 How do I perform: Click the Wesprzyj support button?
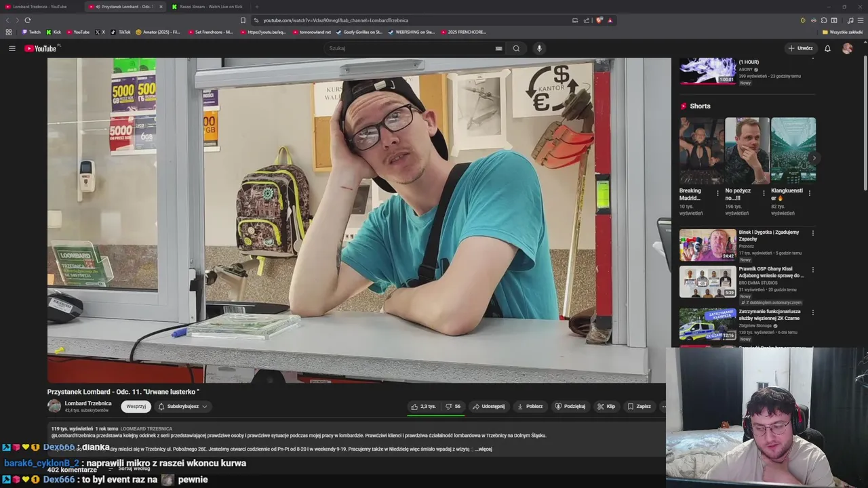click(x=136, y=407)
